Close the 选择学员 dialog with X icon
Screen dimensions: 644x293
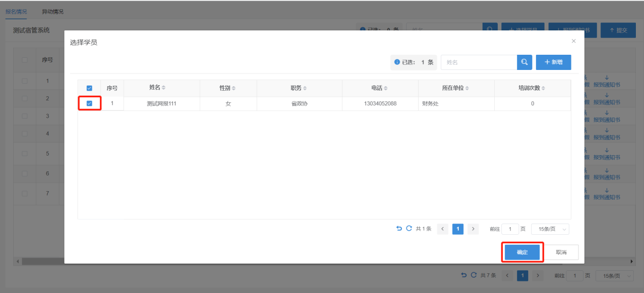pos(573,41)
